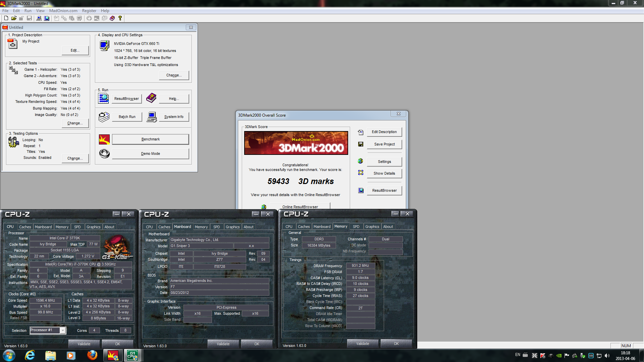This screenshot has height=362, width=644.
Task: Click the ResultBrowser magnifier toolbar icon
Action: coord(47,18)
